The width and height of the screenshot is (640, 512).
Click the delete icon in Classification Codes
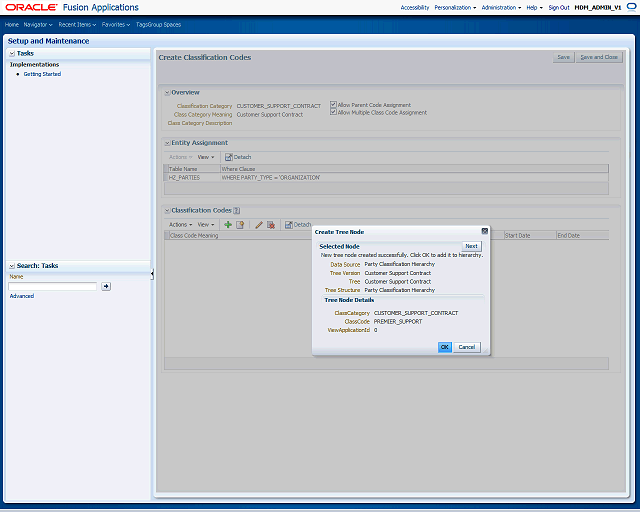click(271, 225)
